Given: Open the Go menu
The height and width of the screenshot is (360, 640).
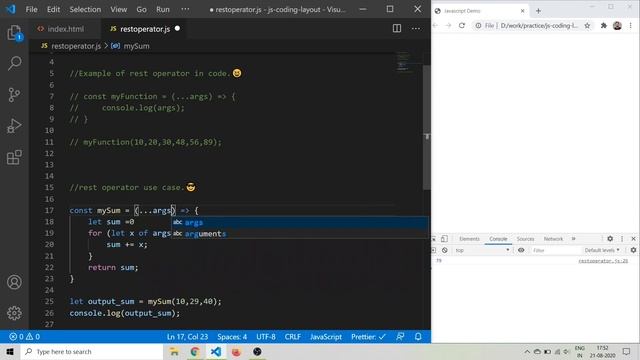Looking at the screenshot, I should [141, 9].
